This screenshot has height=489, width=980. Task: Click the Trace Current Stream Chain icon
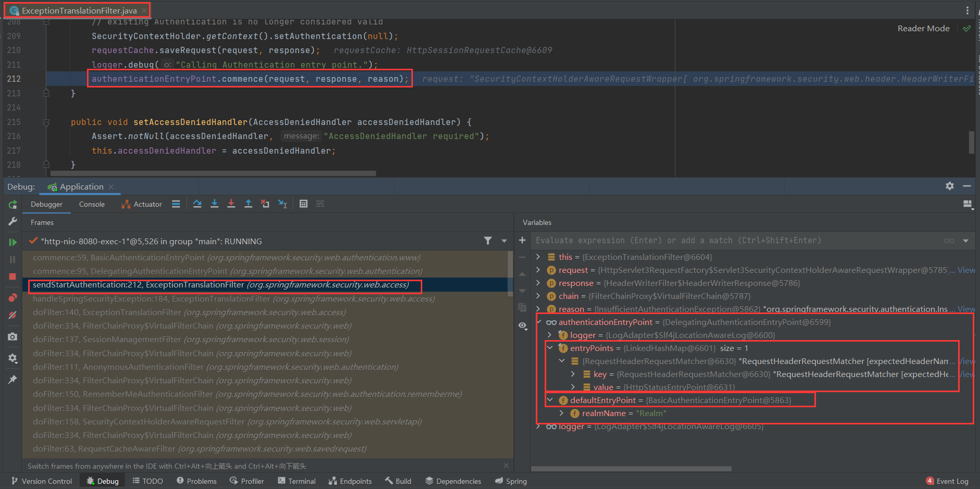(x=320, y=204)
